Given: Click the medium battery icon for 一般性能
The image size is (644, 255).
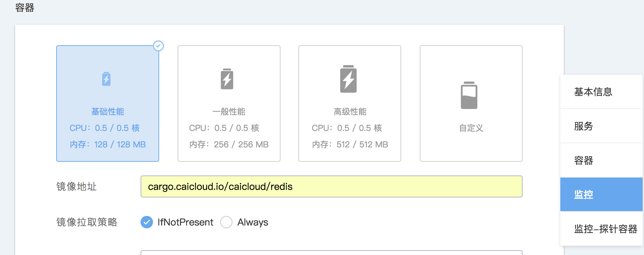Looking at the screenshot, I should [227, 79].
